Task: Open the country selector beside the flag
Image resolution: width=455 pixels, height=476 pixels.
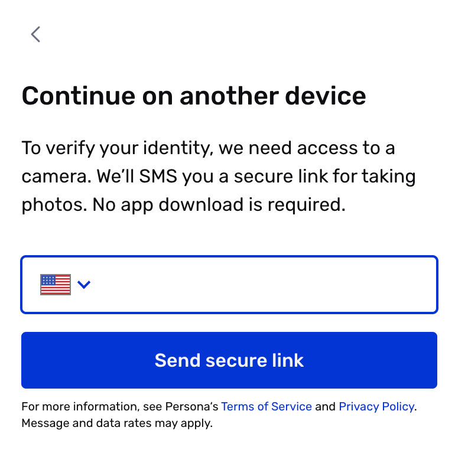Action: click(84, 285)
